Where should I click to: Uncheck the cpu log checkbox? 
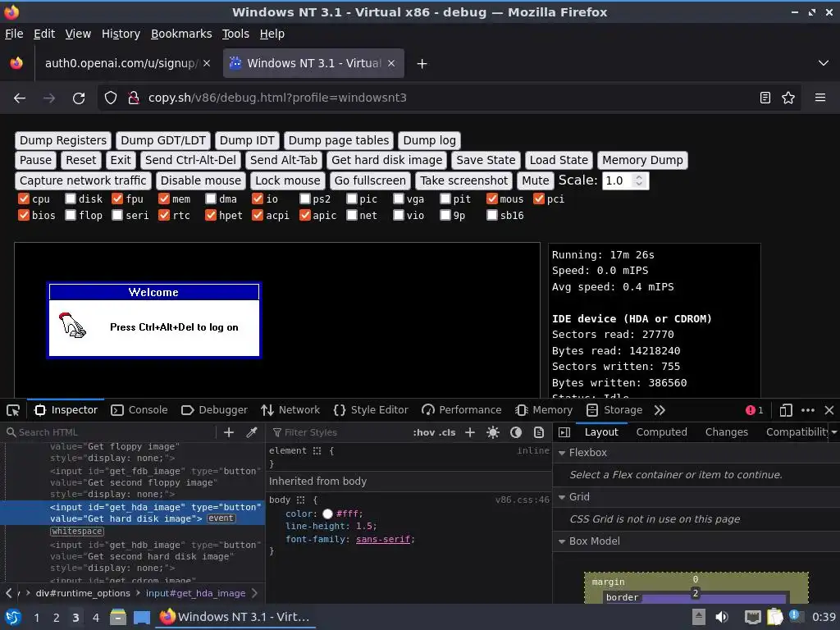[24, 199]
